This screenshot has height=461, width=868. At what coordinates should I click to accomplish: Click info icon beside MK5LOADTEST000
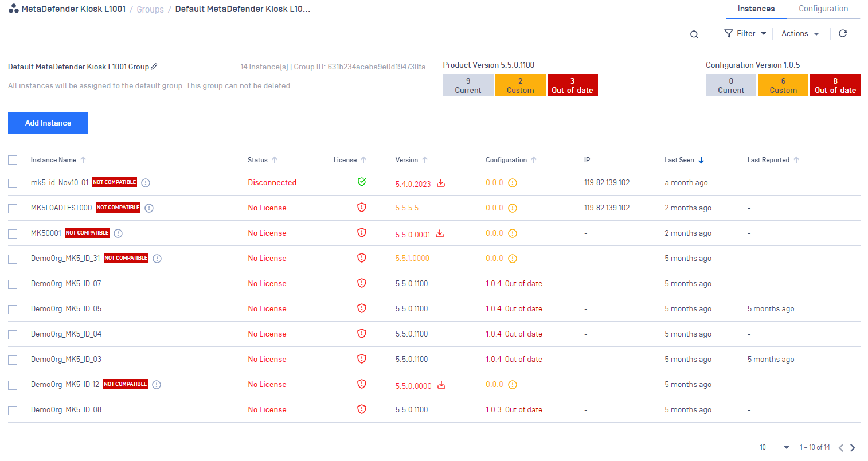pos(149,208)
